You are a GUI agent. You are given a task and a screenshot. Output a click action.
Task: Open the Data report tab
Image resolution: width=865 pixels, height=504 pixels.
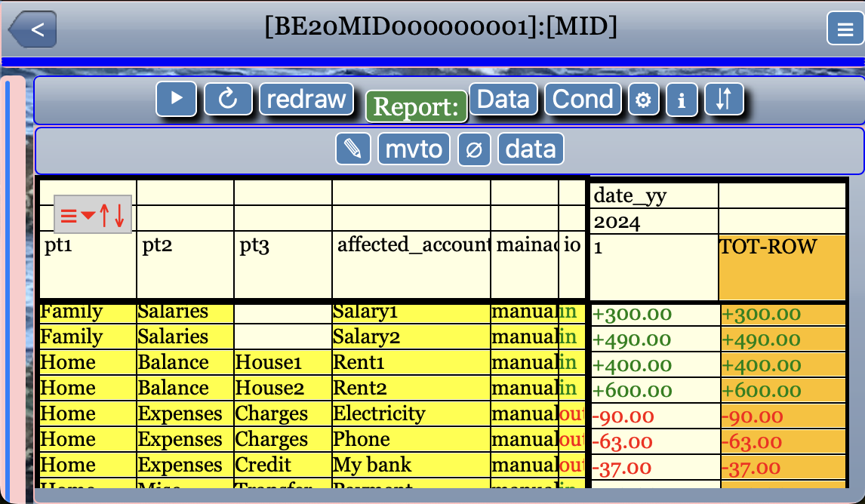pos(503,99)
